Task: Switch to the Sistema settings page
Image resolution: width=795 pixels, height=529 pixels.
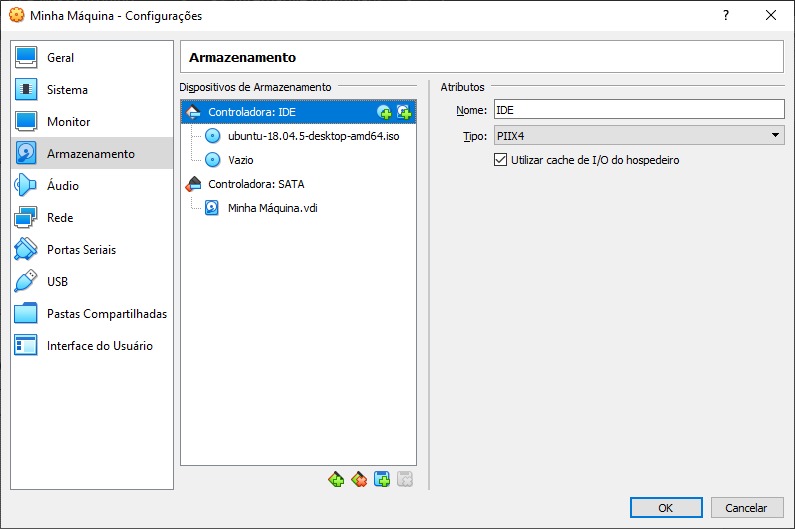Action: [67, 90]
